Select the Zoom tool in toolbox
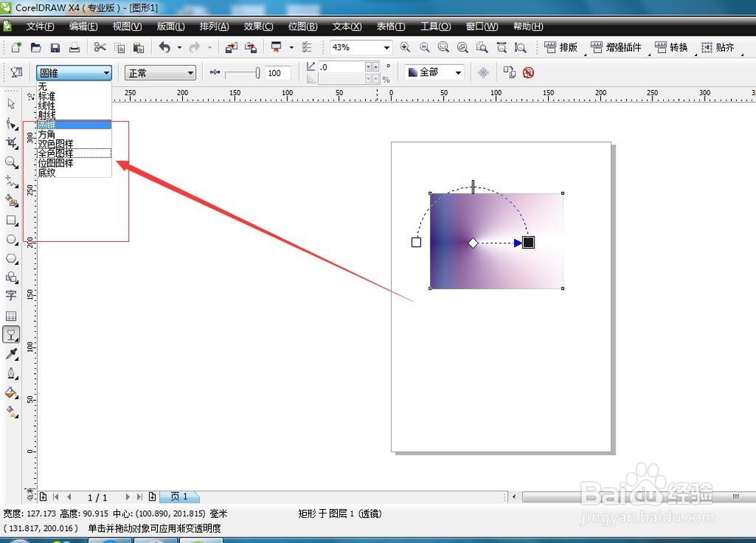The image size is (756, 543). [x=11, y=162]
